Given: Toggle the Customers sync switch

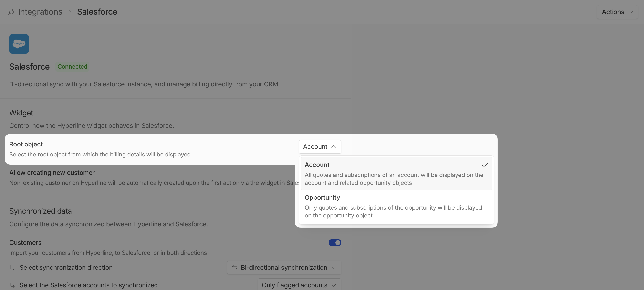Looking at the screenshot, I should pyautogui.click(x=335, y=242).
